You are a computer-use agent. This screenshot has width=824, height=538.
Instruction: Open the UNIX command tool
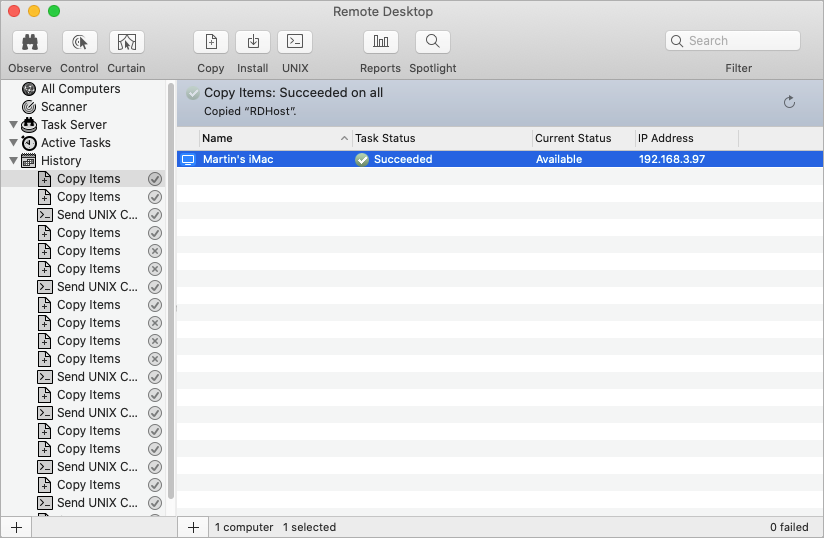click(295, 42)
